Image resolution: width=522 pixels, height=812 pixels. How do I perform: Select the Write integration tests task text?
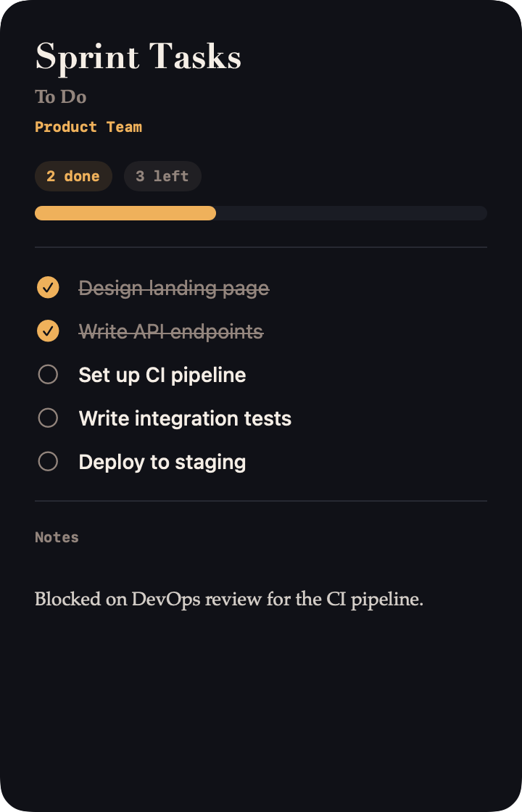coord(185,418)
